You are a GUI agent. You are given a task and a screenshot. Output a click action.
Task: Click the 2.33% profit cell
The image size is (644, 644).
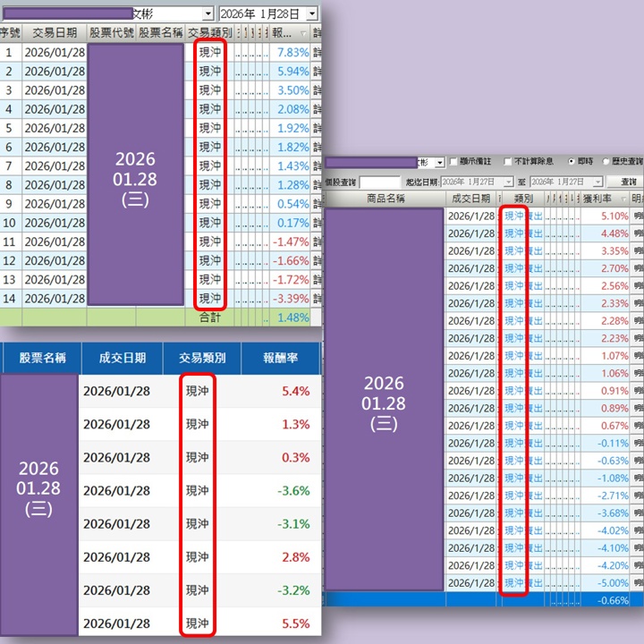605,303
